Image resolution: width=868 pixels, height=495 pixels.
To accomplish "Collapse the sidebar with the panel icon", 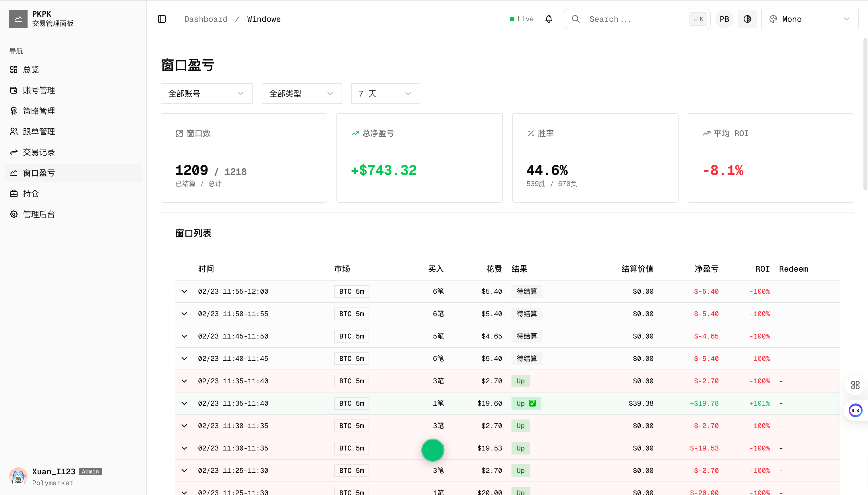I will tap(162, 19).
